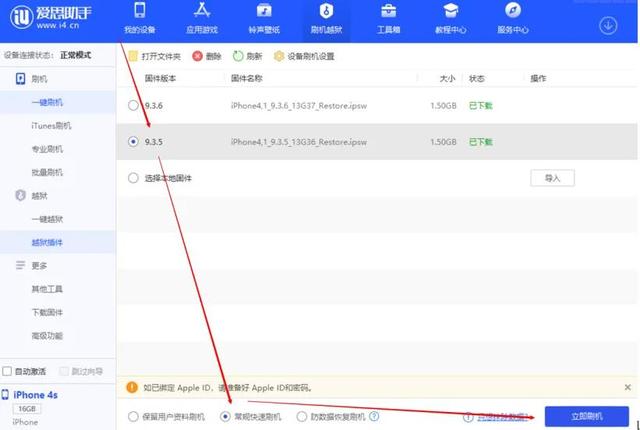The width and height of the screenshot is (640, 430).
Task: Open the download manager arrow icon
Action: 608,26
